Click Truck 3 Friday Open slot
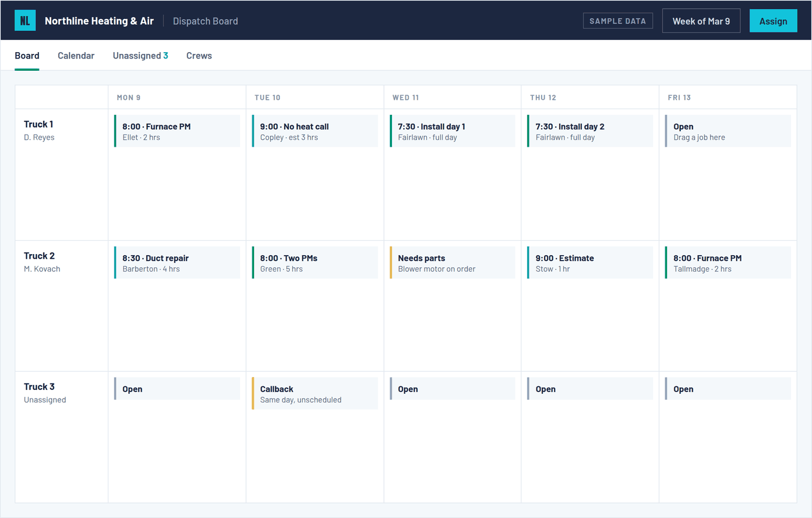The width and height of the screenshot is (812, 518). 728,389
